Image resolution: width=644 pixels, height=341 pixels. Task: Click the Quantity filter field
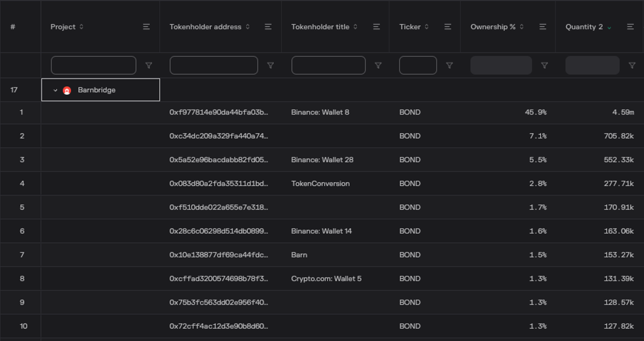(592, 66)
